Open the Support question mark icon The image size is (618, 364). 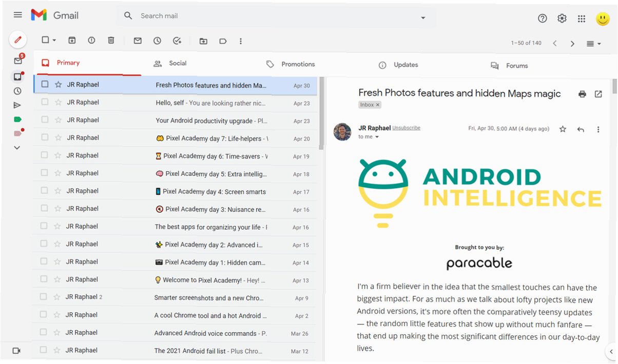(x=543, y=18)
